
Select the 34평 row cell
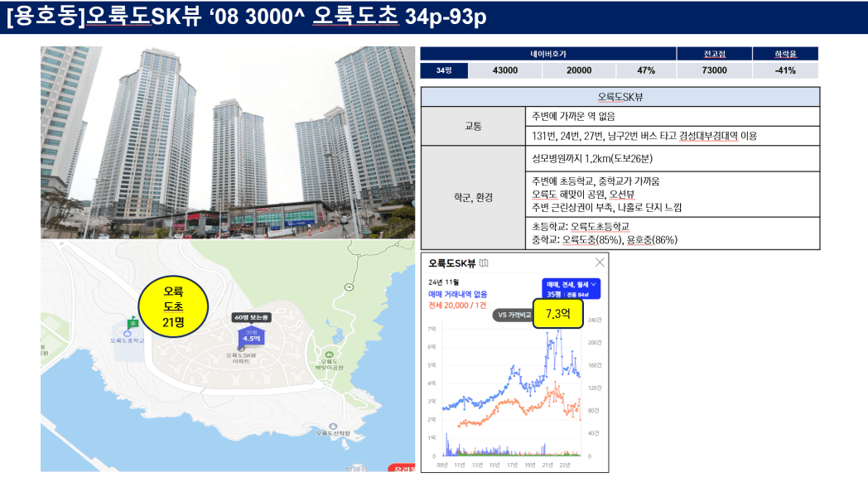coord(444,70)
